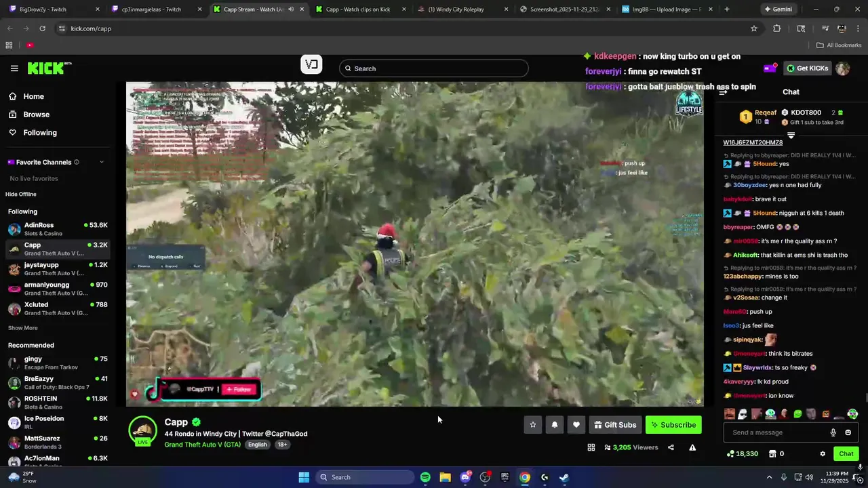Select jaystayupp in the Following list

click(x=58, y=269)
